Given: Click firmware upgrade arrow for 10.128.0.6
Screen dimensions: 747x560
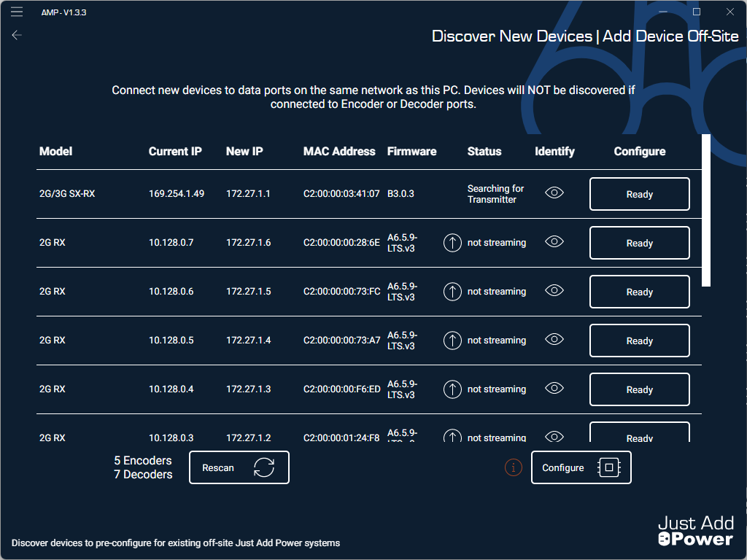Looking at the screenshot, I should (x=452, y=292).
